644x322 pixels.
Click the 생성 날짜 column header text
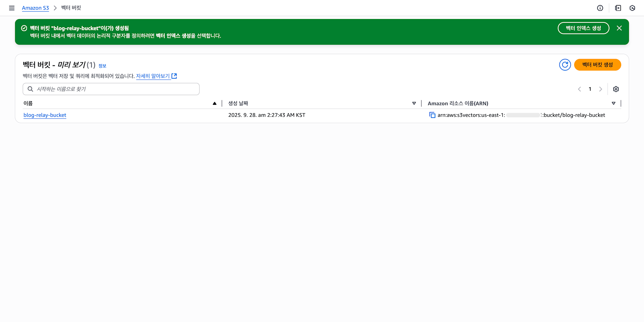(238, 103)
